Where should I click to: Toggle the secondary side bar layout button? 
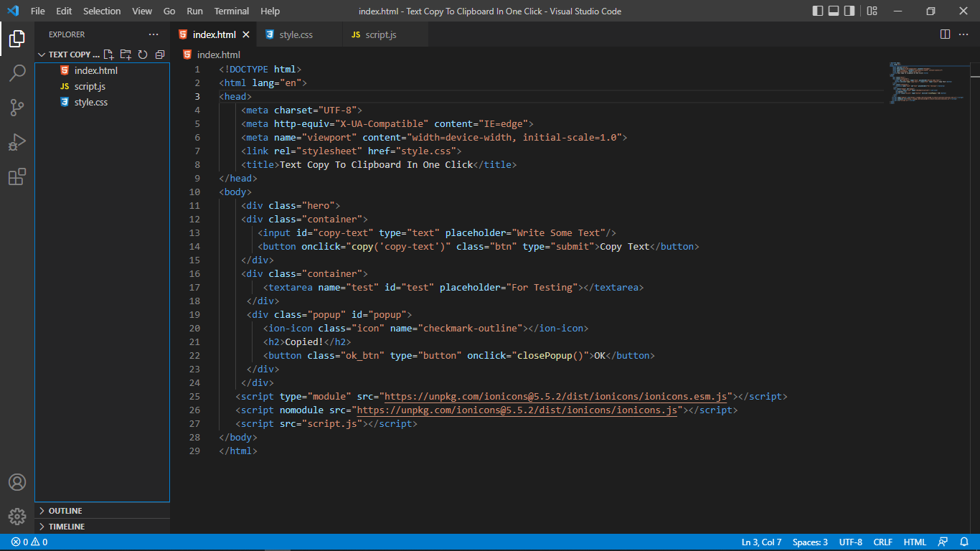[849, 11]
